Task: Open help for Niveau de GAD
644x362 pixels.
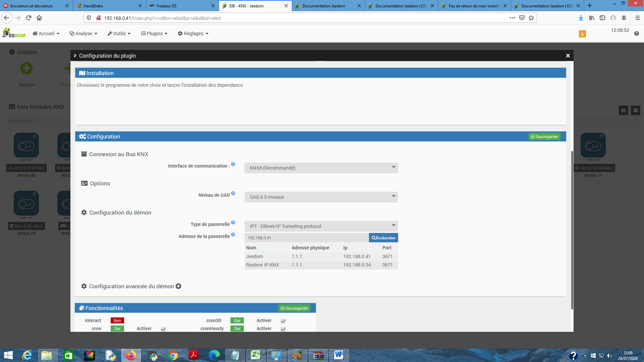Action: coord(233,193)
